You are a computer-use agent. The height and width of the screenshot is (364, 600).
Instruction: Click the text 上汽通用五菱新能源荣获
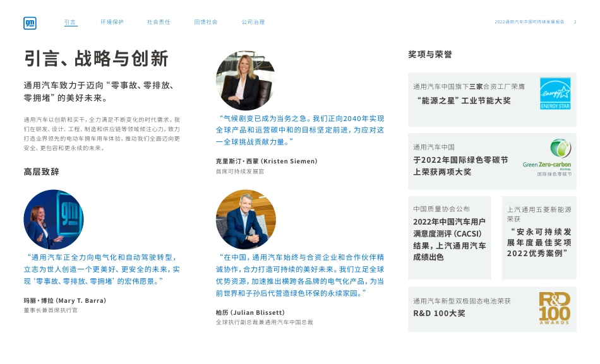(x=539, y=214)
